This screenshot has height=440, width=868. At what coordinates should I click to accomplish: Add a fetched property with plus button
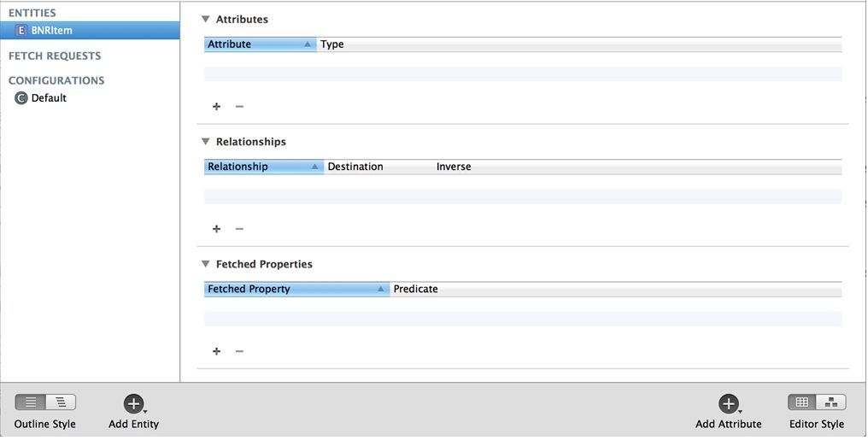[x=216, y=351]
